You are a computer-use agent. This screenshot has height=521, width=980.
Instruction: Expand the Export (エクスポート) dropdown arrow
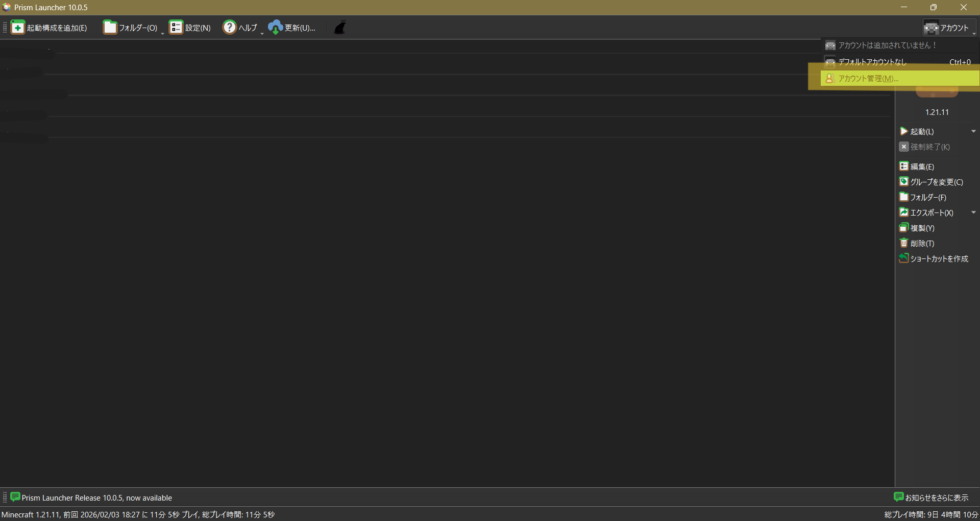pyautogui.click(x=973, y=212)
